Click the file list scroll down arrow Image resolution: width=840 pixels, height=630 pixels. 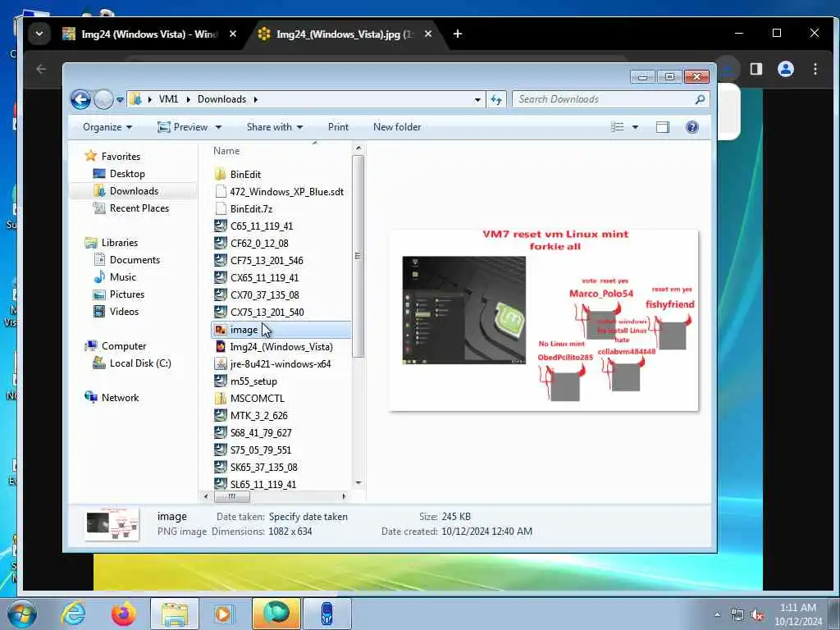pos(358,483)
